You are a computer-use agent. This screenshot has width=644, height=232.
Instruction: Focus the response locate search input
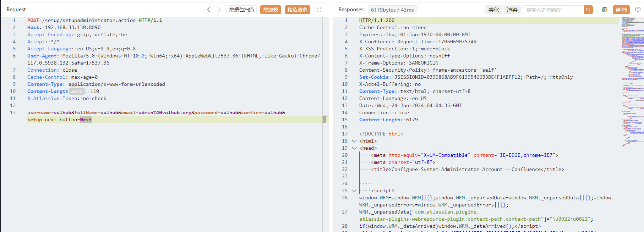[553, 10]
